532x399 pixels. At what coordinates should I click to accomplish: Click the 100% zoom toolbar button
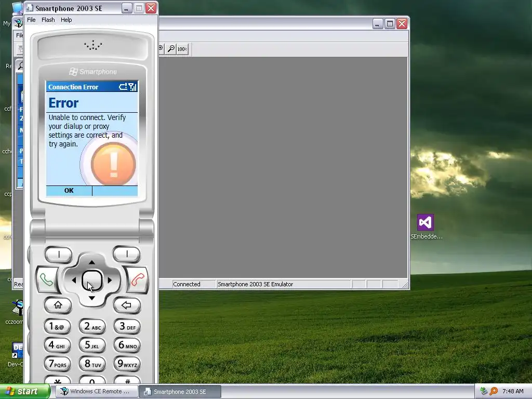182,49
